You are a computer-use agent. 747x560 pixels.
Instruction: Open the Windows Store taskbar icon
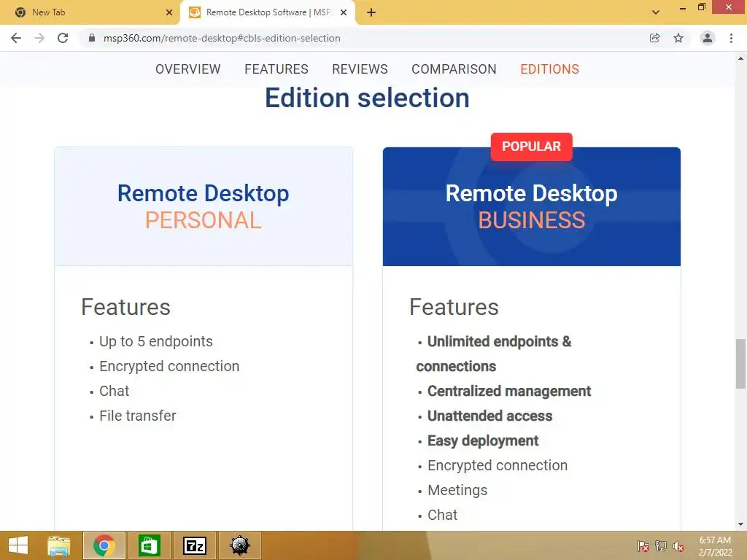coord(149,545)
